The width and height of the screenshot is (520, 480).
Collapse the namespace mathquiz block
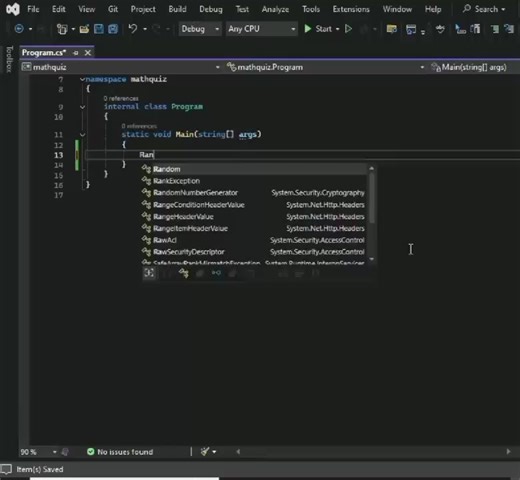coord(82,79)
